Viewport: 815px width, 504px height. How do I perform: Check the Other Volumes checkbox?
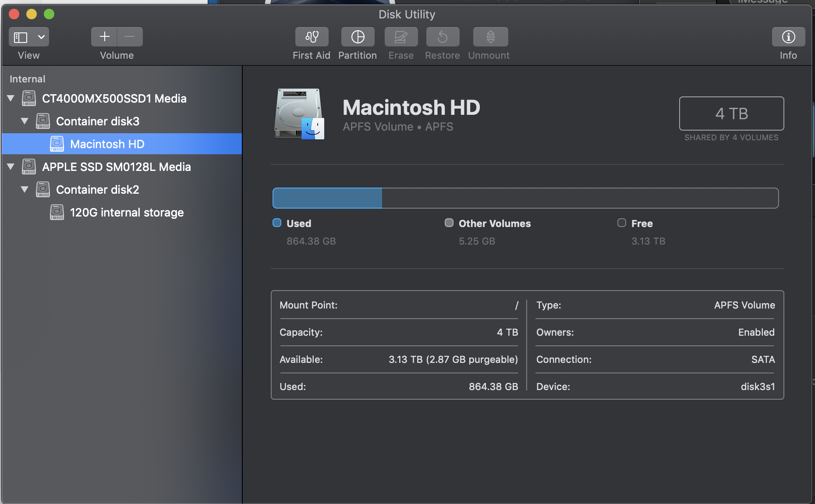pos(449,223)
